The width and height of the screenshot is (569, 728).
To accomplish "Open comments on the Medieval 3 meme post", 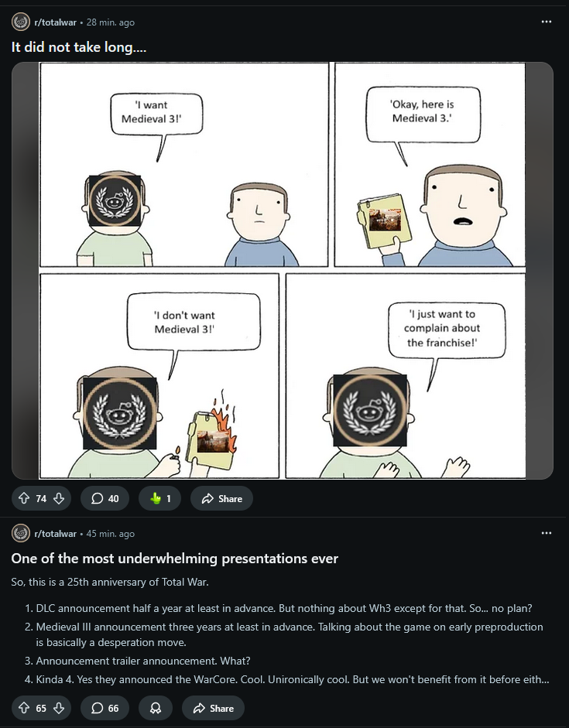I will pyautogui.click(x=105, y=499).
